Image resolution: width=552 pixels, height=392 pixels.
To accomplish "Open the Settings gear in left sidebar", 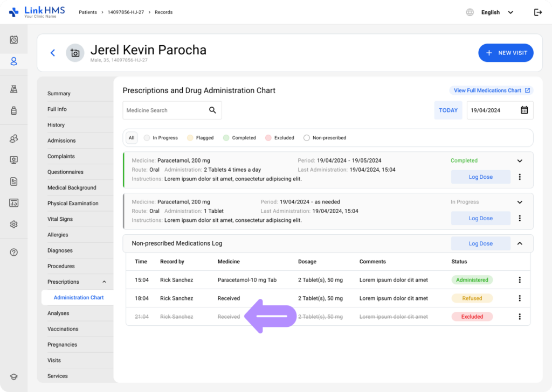I will [x=14, y=225].
